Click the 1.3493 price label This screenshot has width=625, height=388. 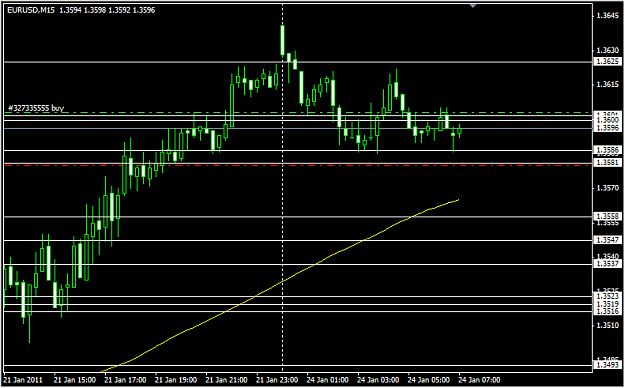pyautogui.click(x=608, y=365)
